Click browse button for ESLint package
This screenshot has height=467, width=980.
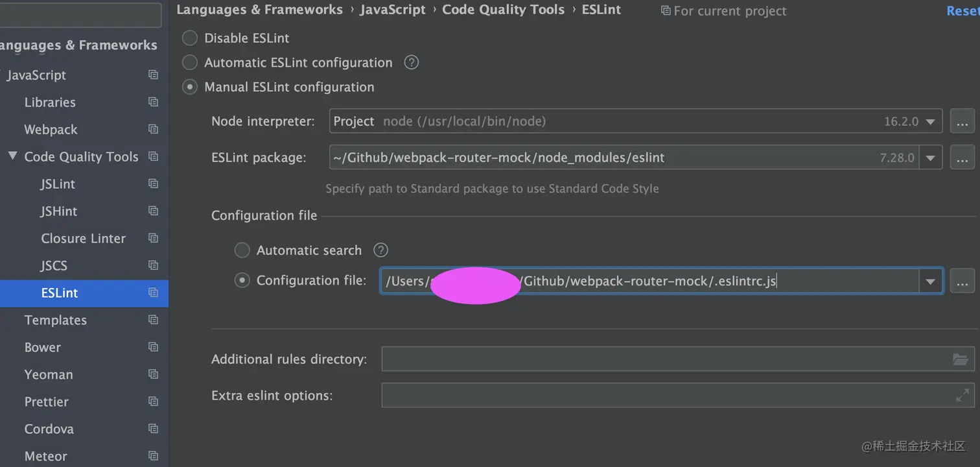coord(962,158)
